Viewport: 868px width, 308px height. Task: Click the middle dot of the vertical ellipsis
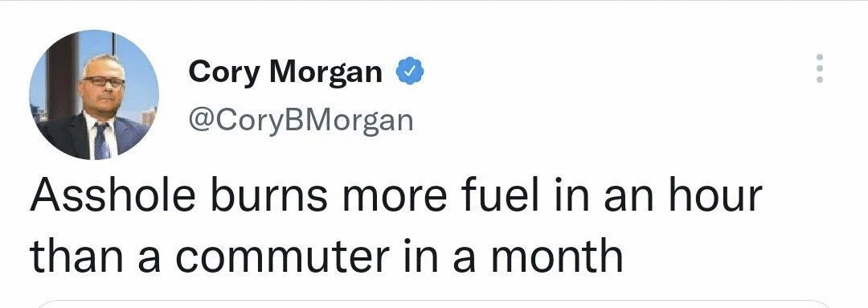[820, 68]
